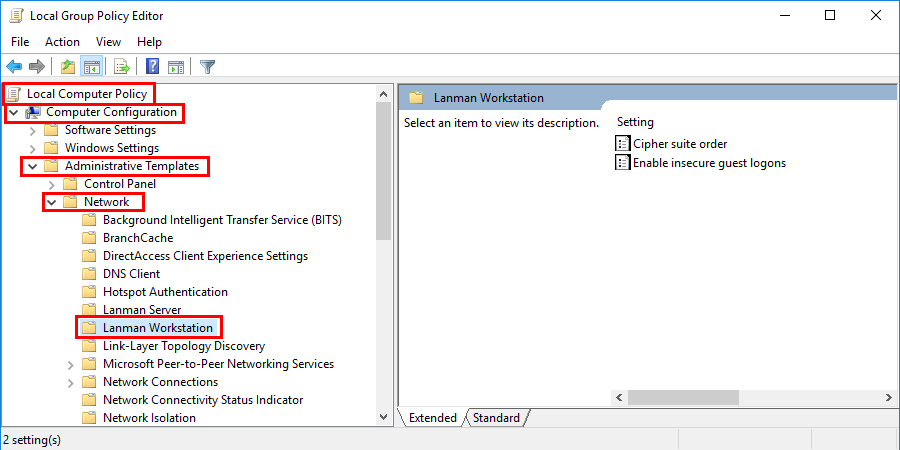The height and width of the screenshot is (450, 900).
Task: Click the Enable insecure guest logons icon
Action: pyautogui.click(x=623, y=162)
